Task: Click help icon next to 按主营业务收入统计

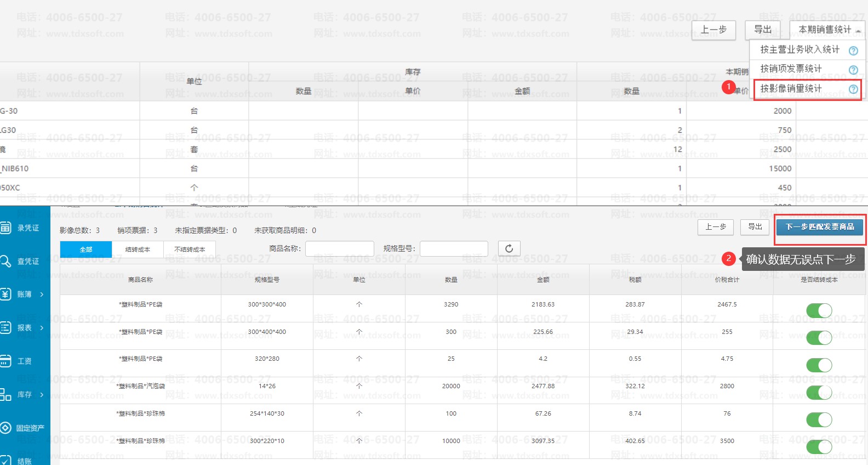Action: [x=853, y=50]
